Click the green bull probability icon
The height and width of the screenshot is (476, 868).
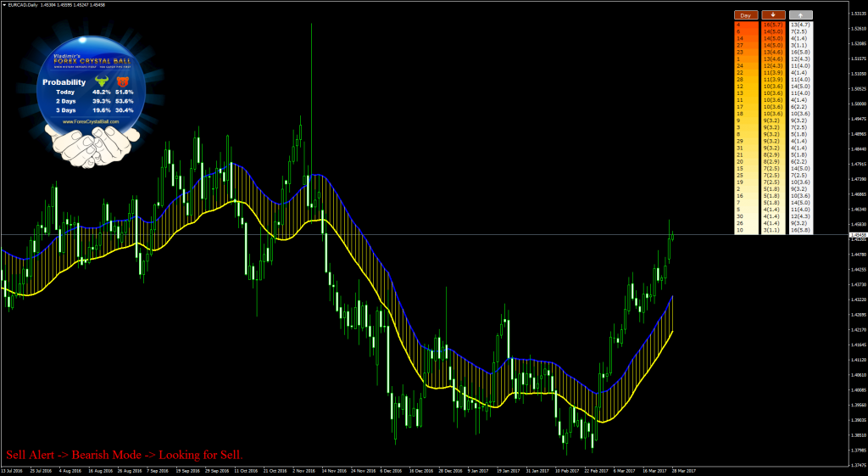tap(100, 82)
